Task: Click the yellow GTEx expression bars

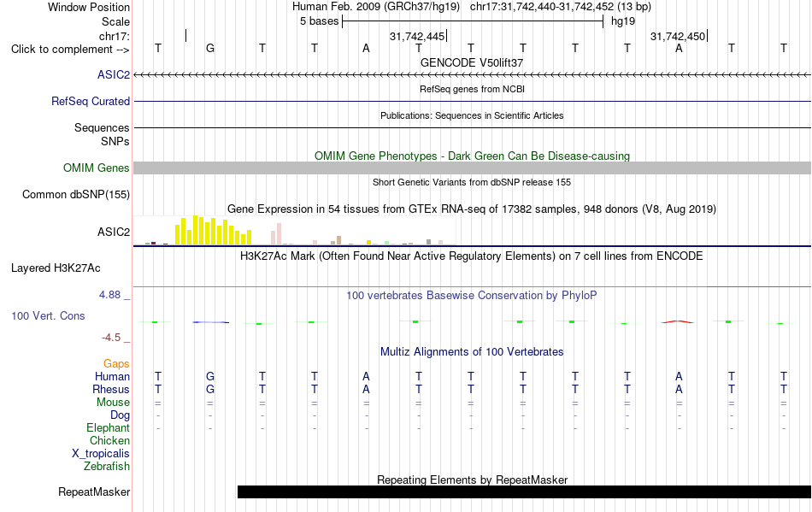Action: tap(214, 231)
